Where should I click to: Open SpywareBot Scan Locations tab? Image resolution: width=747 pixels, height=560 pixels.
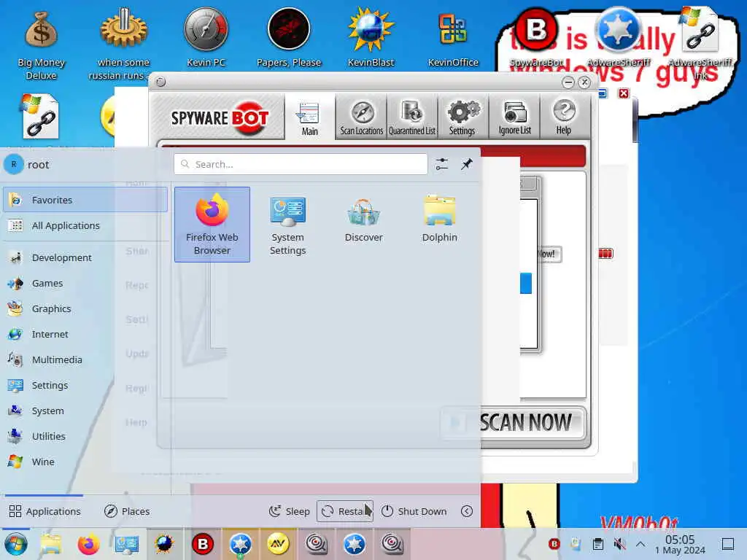tap(362, 117)
